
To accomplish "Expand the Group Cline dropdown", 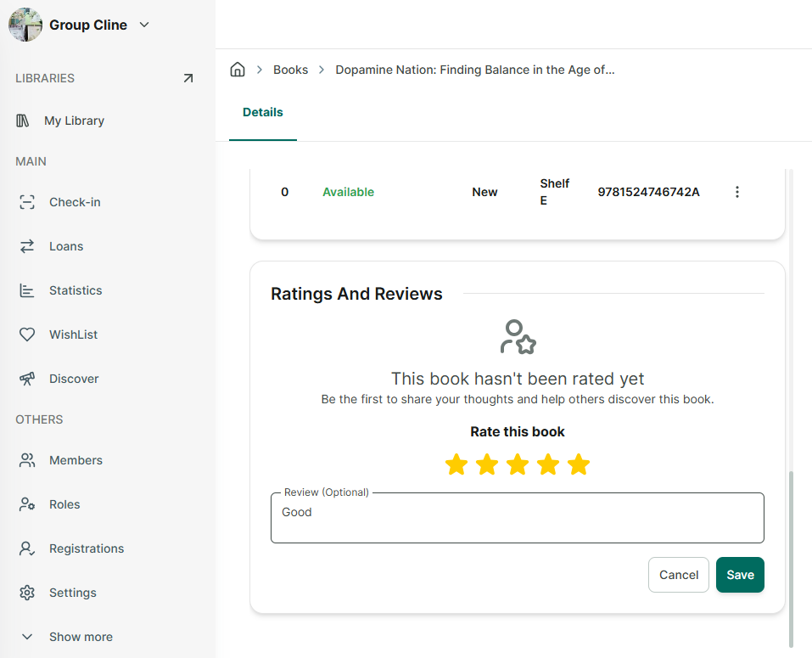I will point(144,25).
